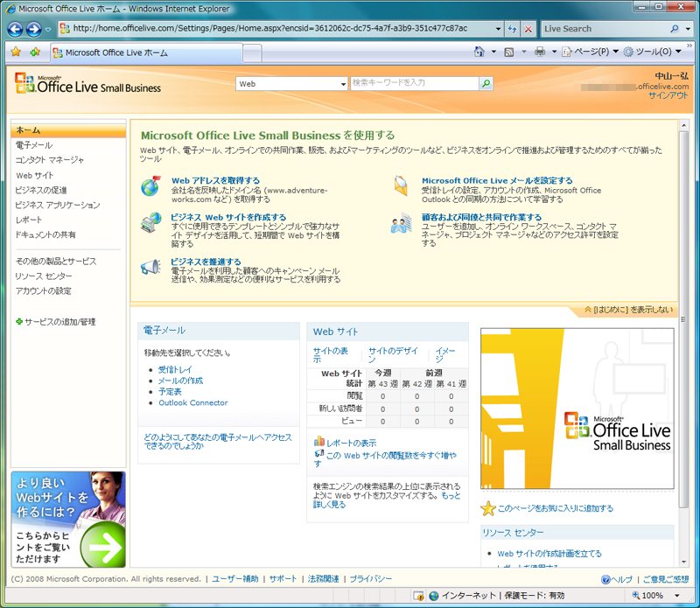
Task: Select ホーム in the left navigation
Action: pos(68,130)
